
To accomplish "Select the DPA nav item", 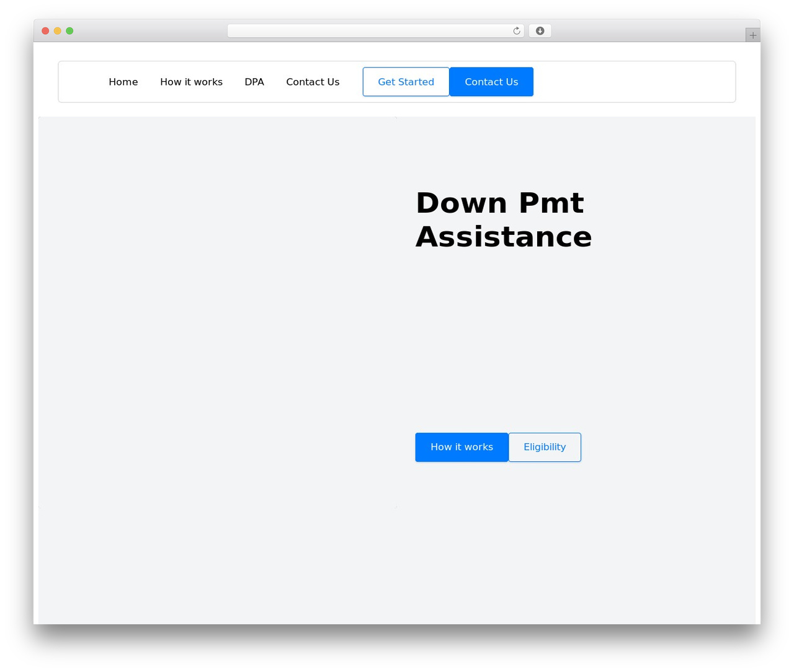I will (254, 82).
